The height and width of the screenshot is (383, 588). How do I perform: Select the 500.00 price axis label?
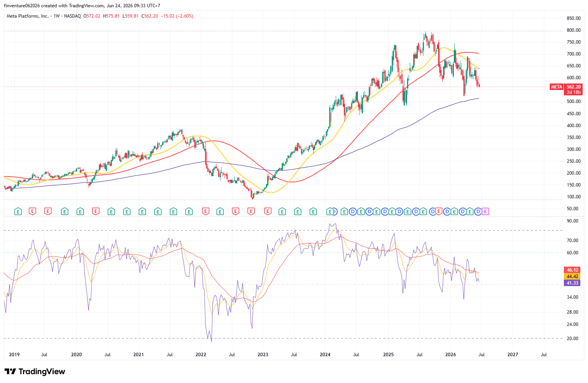pos(573,101)
